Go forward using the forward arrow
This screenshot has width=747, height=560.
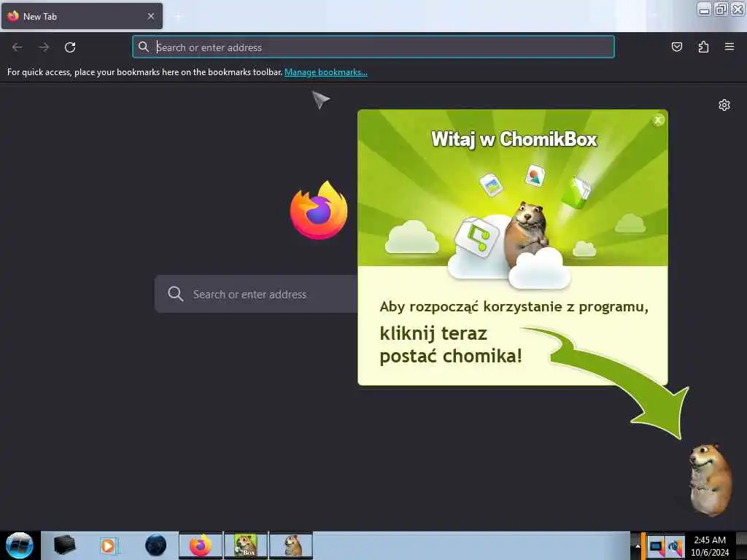point(44,47)
